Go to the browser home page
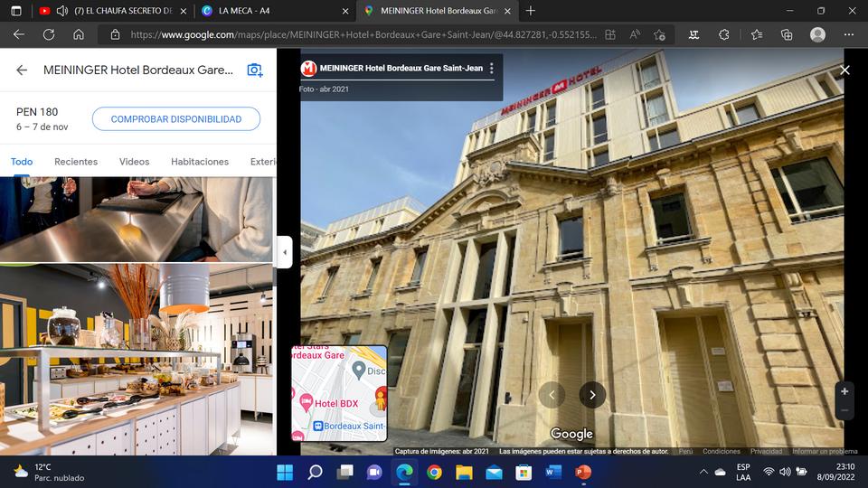 [79, 35]
